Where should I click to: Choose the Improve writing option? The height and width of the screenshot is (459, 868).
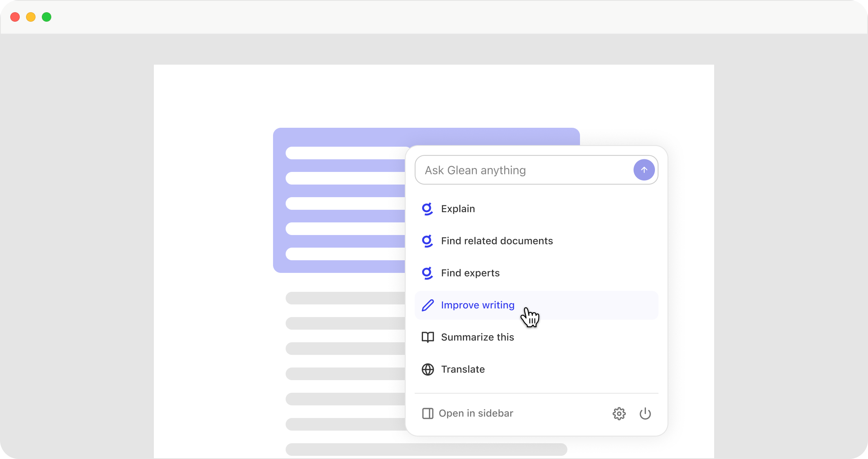click(477, 305)
